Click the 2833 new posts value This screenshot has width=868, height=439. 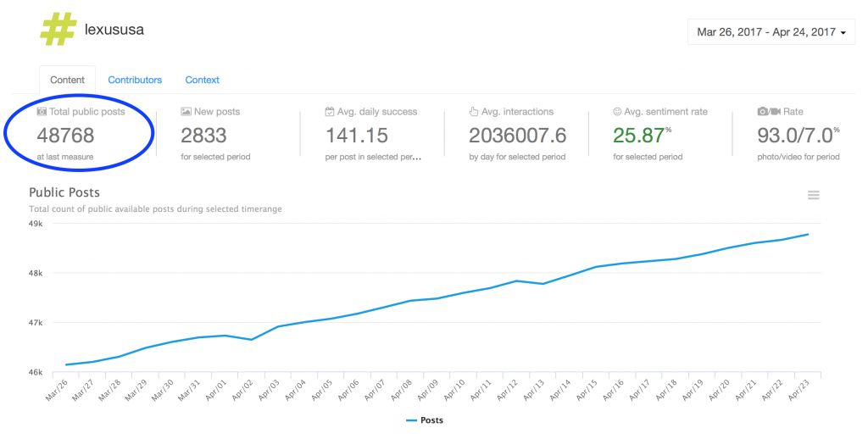click(203, 135)
